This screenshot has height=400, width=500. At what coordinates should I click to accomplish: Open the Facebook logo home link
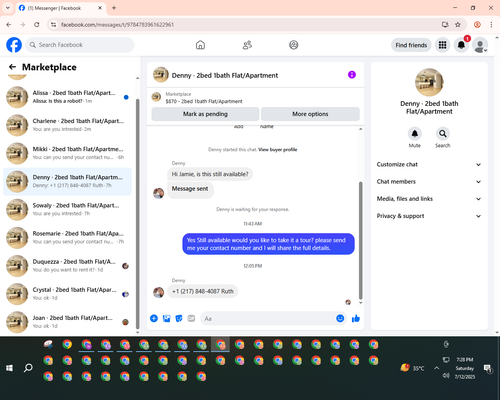tap(14, 45)
